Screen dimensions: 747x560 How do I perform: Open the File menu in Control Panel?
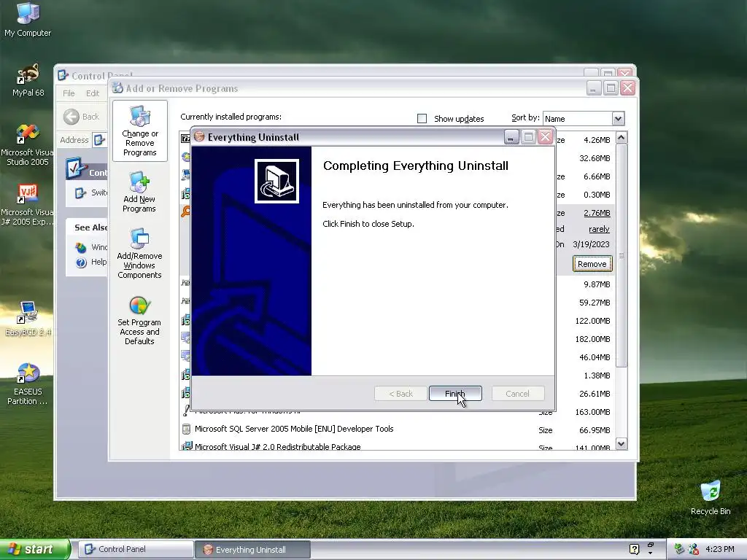(69, 93)
